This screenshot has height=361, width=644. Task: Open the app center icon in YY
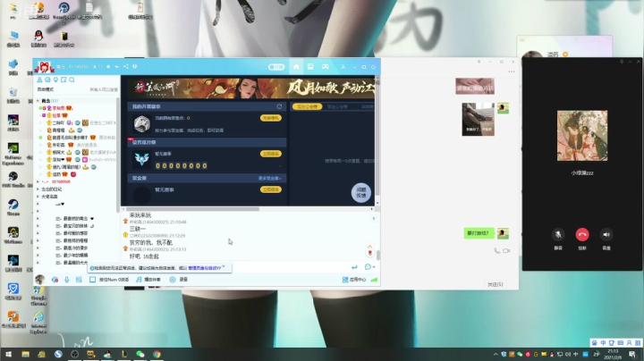345,280
